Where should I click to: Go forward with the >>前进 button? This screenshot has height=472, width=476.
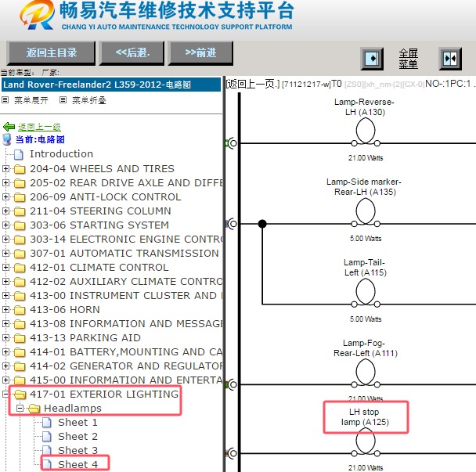pyautogui.click(x=200, y=53)
